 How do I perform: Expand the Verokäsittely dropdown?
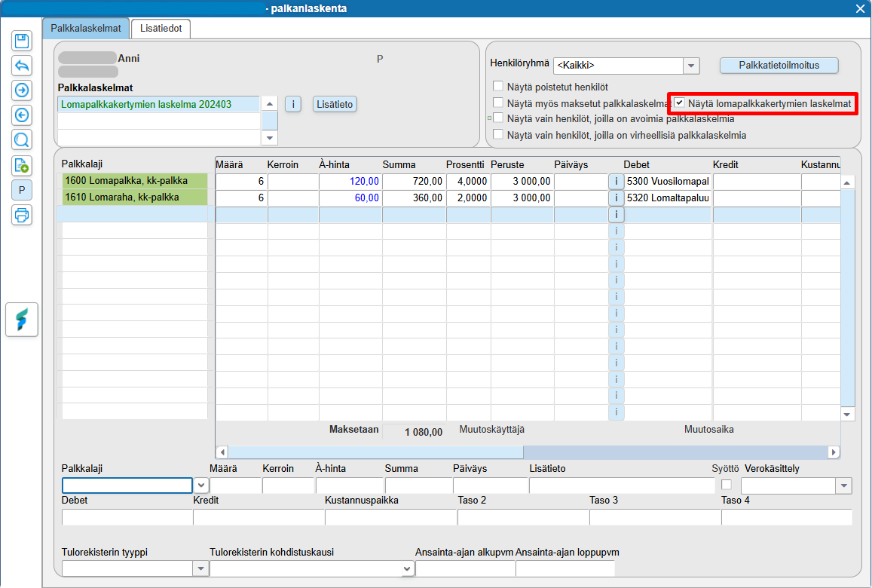pos(843,486)
